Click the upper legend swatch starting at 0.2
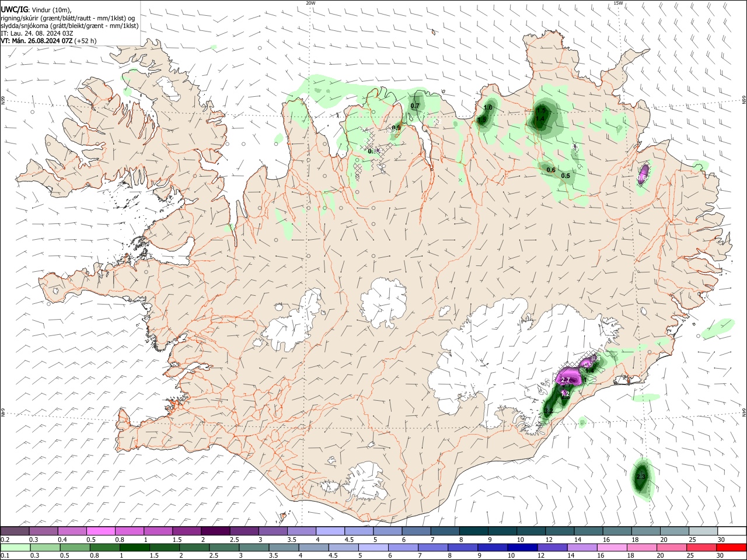747x560 pixels. (x=15, y=531)
